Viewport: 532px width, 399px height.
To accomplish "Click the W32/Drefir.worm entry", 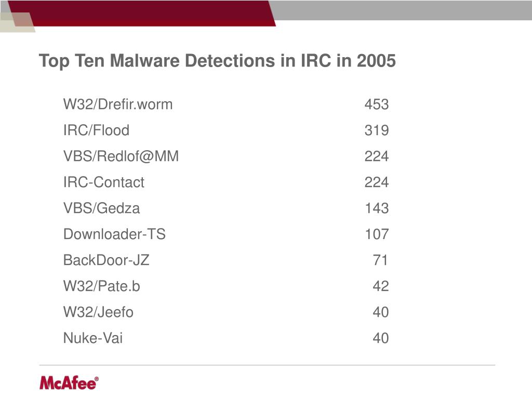I will point(118,104).
